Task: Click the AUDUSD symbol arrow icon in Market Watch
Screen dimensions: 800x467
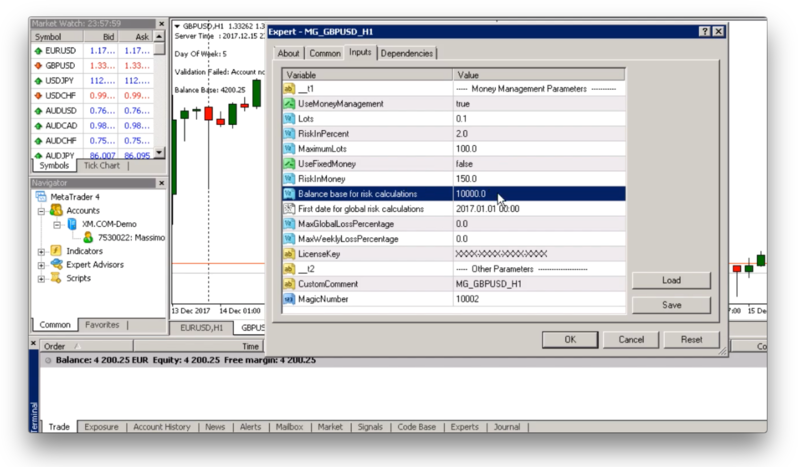Action: 38,110
